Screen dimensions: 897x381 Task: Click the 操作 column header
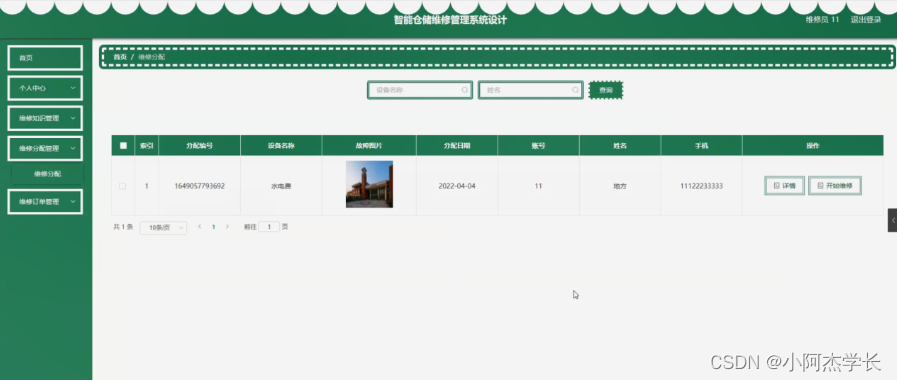[x=813, y=145]
